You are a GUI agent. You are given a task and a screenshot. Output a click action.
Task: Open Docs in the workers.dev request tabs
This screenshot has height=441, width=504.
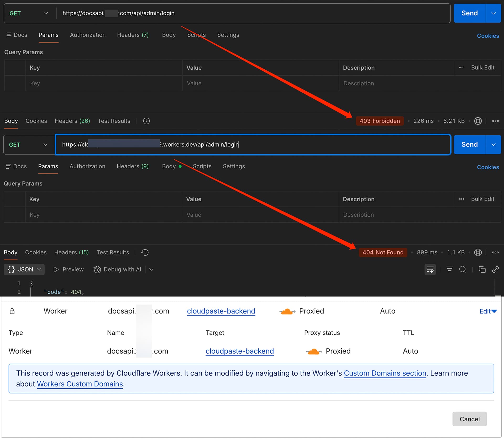click(x=16, y=166)
